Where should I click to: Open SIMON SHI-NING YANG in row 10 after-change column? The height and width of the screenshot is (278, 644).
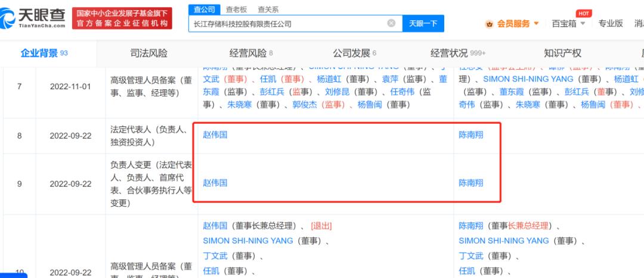point(503,240)
